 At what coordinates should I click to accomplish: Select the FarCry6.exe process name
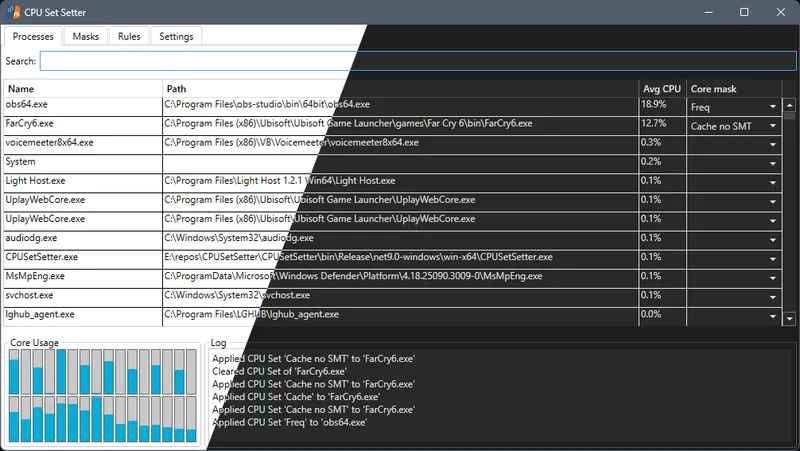point(29,123)
